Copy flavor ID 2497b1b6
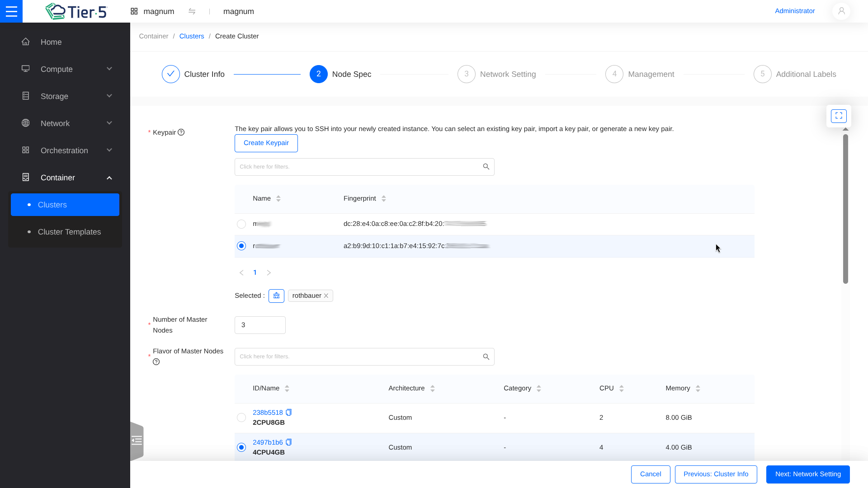 pyautogui.click(x=289, y=442)
